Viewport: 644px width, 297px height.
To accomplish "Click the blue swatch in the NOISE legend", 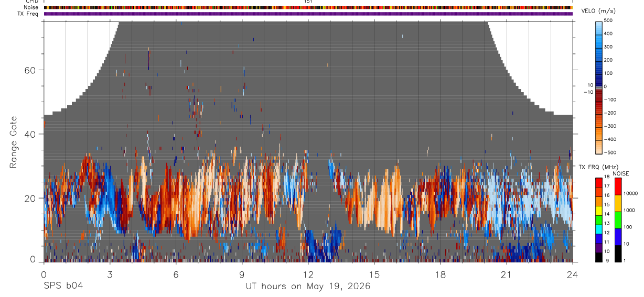I will coord(618,237).
